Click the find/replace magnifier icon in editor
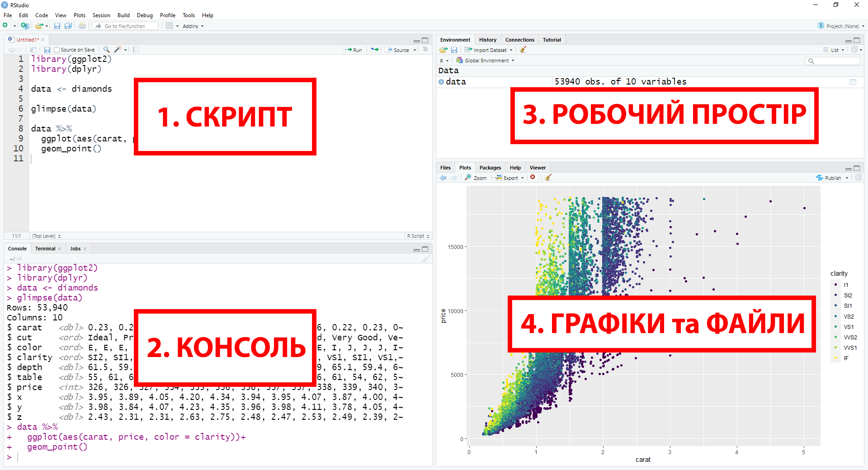Image resolution: width=868 pixels, height=470 pixels. (106, 50)
